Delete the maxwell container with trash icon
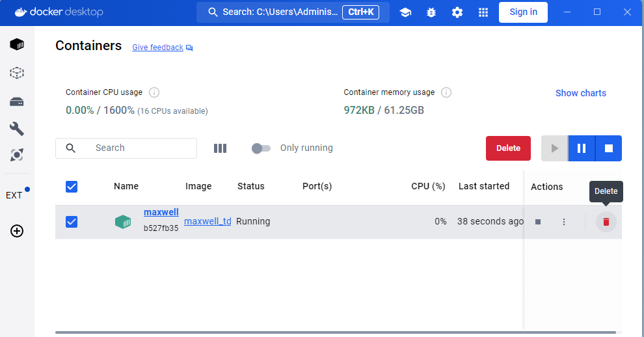This screenshot has width=644, height=337. click(x=606, y=222)
